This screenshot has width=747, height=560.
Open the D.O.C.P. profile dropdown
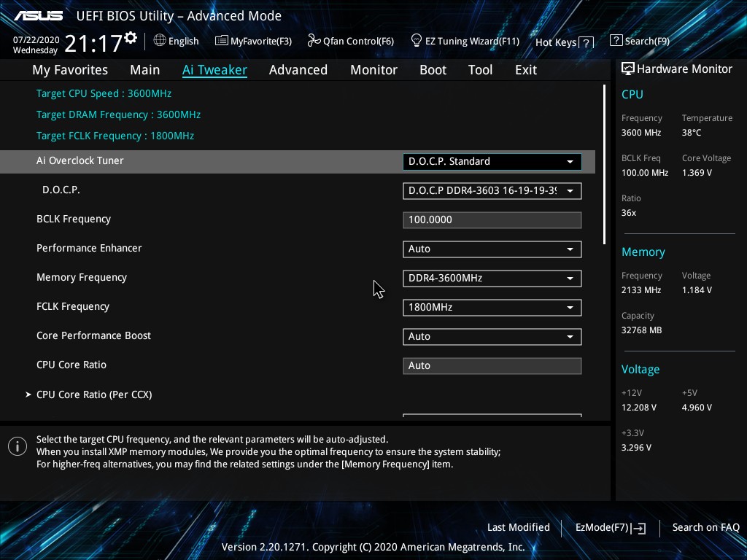click(492, 190)
